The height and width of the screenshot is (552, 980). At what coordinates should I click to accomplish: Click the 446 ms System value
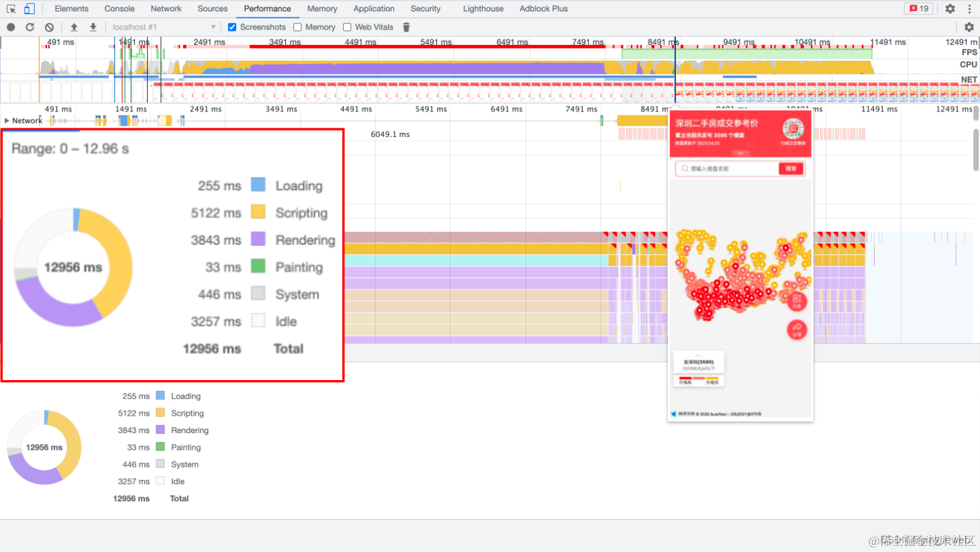tap(136, 464)
